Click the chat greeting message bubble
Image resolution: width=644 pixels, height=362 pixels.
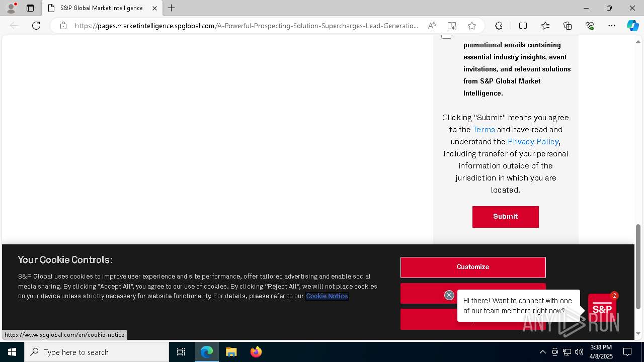coord(519,306)
